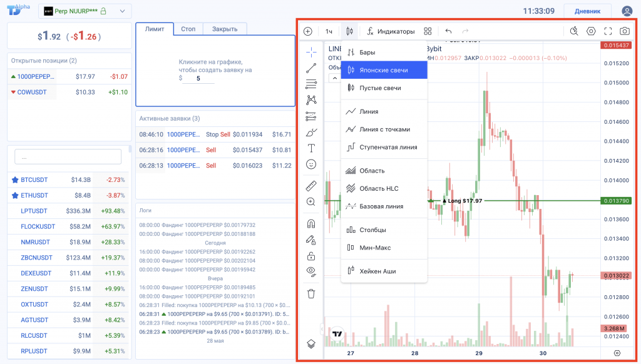Select the Stop Sell order at $0.011934
This screenshot has width=641, height=364.
point(215,134)
